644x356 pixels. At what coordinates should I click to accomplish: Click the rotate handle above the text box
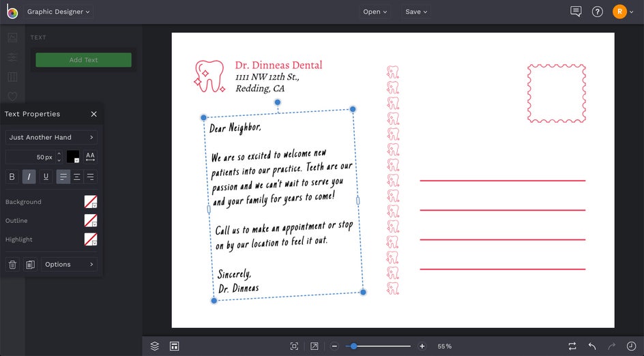[278, 102]
